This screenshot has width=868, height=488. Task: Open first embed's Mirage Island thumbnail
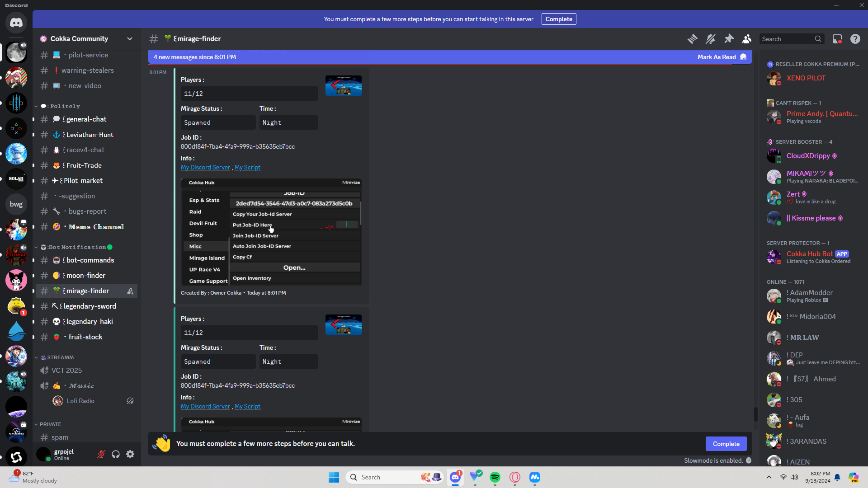tap(344, 85)
